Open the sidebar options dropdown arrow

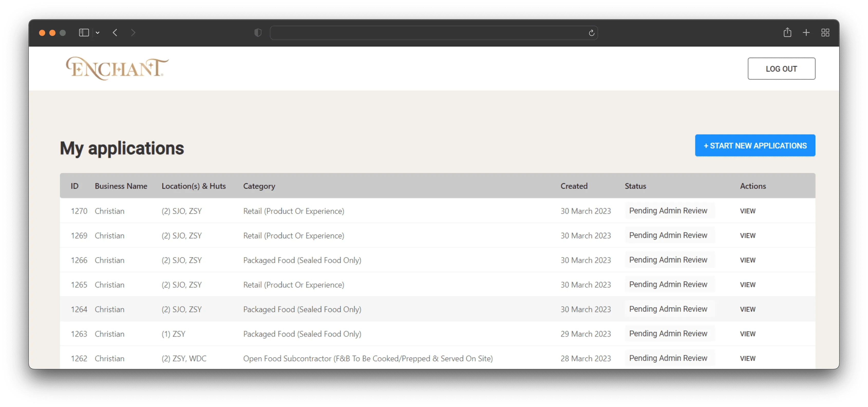pyautogui.click(x=98, y=33)
